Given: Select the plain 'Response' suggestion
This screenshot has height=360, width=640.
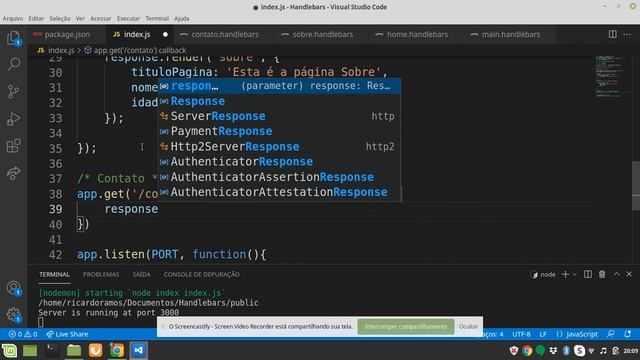Looking at the screenshot, I should [x=279, y=101].
